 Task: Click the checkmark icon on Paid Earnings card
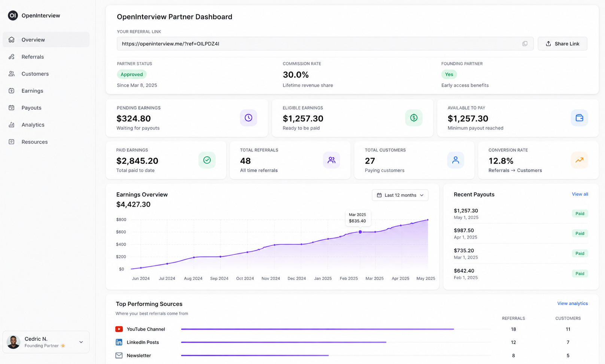click(207, 160)
